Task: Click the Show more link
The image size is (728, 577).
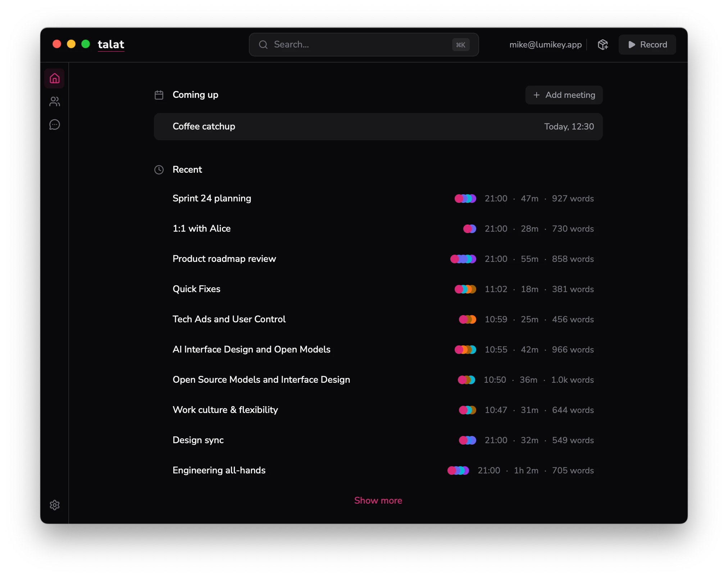Action: click(x=378, y=500)
